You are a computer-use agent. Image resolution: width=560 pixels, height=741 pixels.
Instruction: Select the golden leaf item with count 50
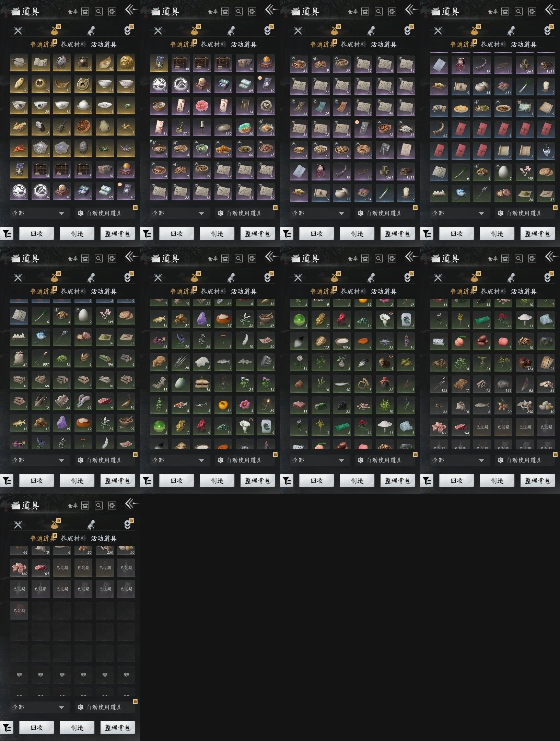[x=105, y=63]
